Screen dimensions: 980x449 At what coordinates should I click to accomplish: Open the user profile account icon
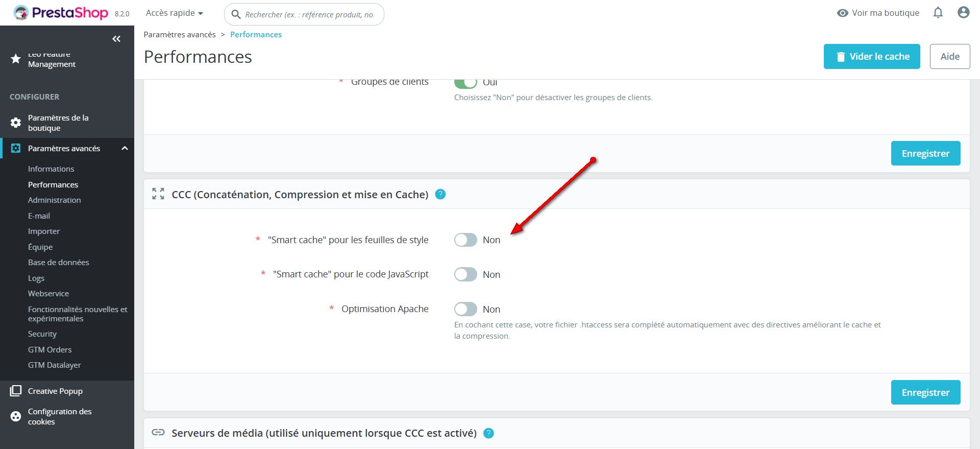[963, 13]
